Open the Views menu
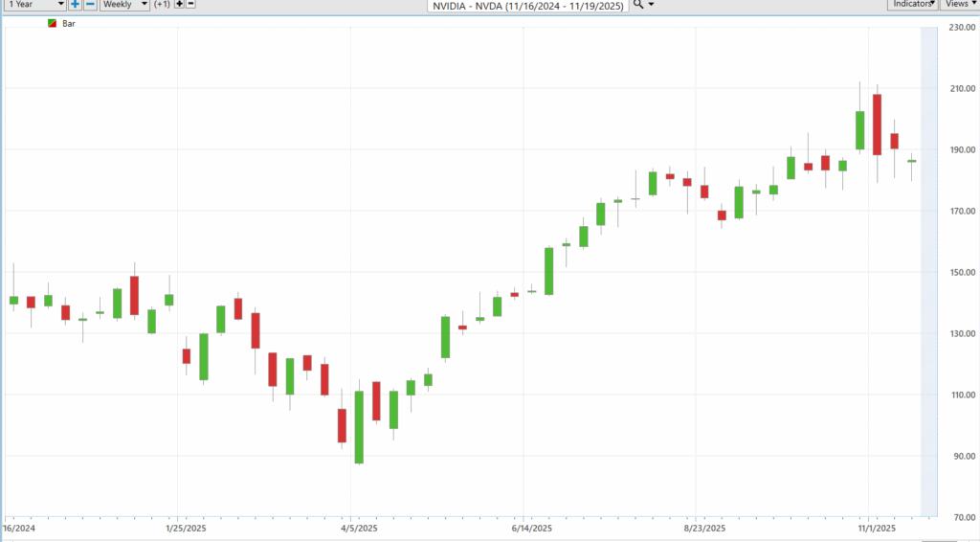The width and height of the screenshot is (980, 542). (x=960, y=5)
